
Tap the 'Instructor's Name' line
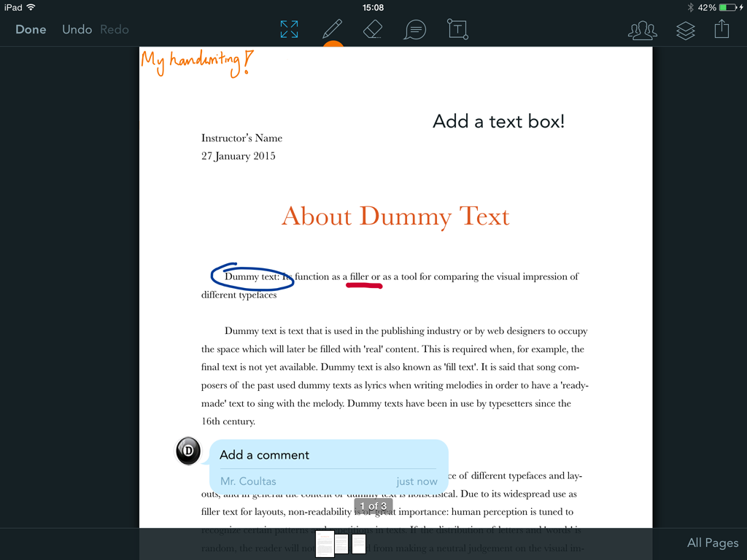(242, 138)
